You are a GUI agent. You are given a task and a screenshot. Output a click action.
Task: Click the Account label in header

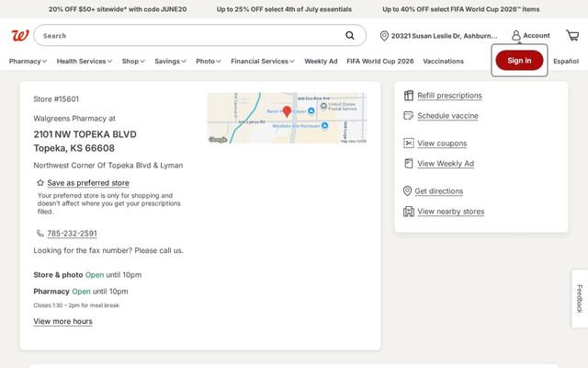(x=537, y=35)
